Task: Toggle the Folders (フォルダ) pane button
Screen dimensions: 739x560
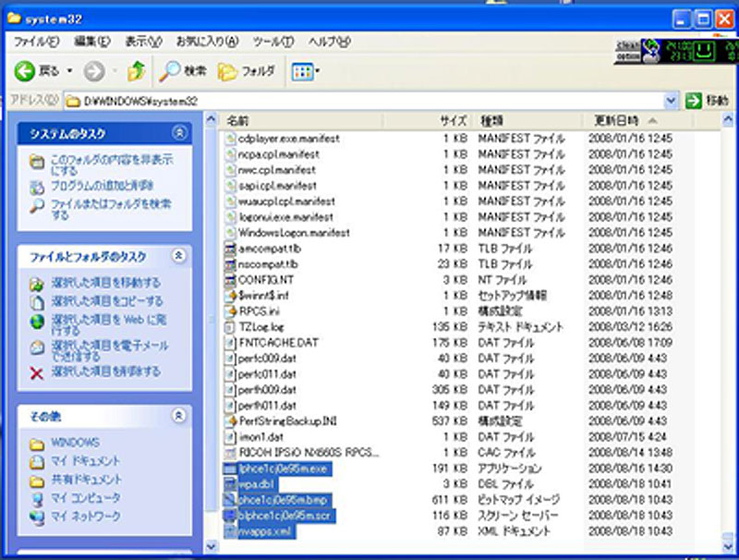Action: (x=247, y=71)
